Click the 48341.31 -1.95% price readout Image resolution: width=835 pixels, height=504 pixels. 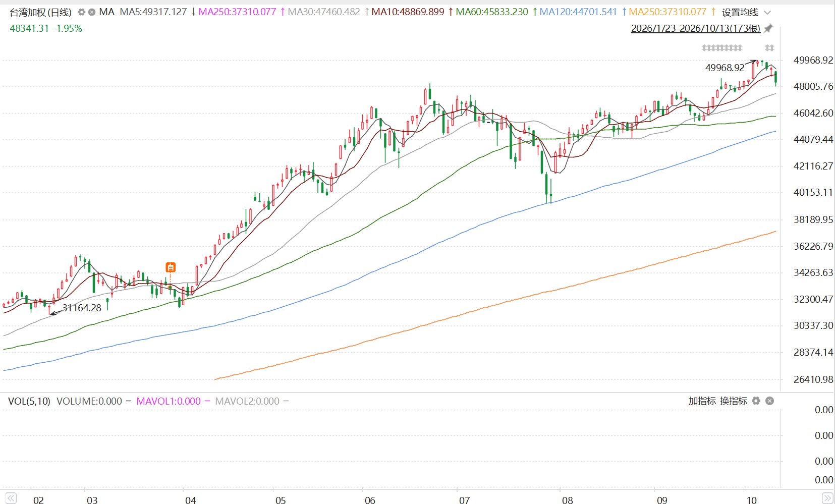[46, 28]
